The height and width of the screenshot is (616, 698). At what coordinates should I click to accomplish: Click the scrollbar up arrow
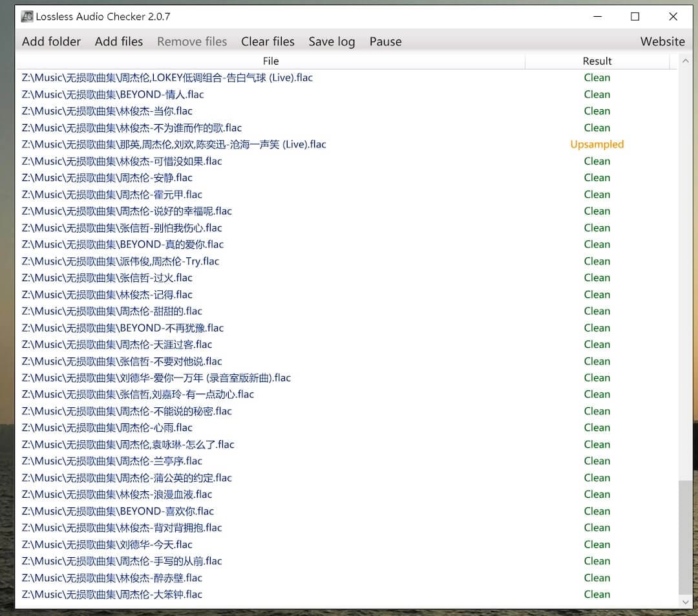[x=685, y=61]
